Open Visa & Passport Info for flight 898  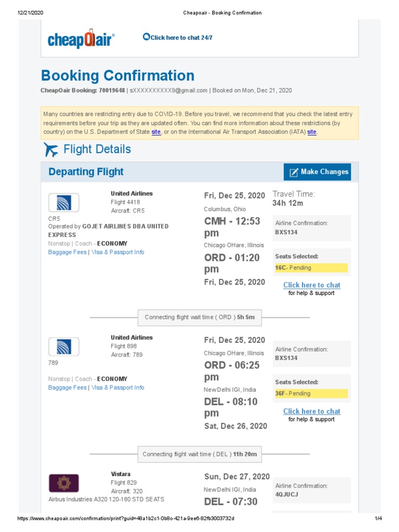tap(118, 388)
